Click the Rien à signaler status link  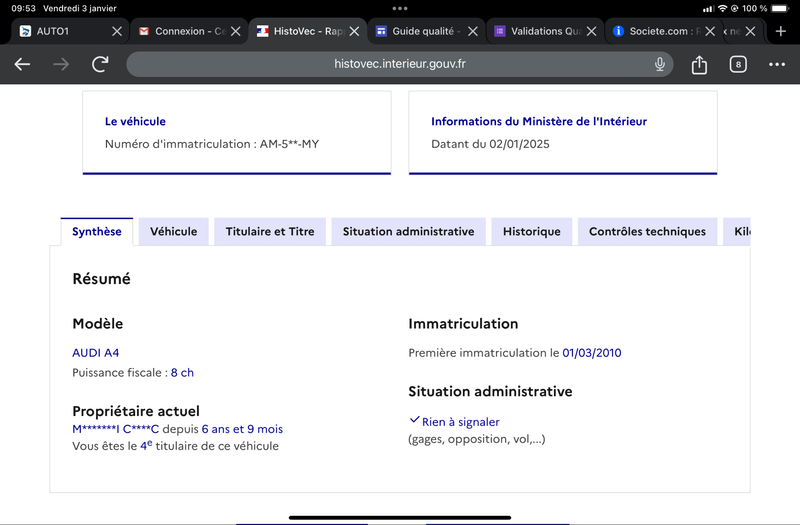(460, 422)
